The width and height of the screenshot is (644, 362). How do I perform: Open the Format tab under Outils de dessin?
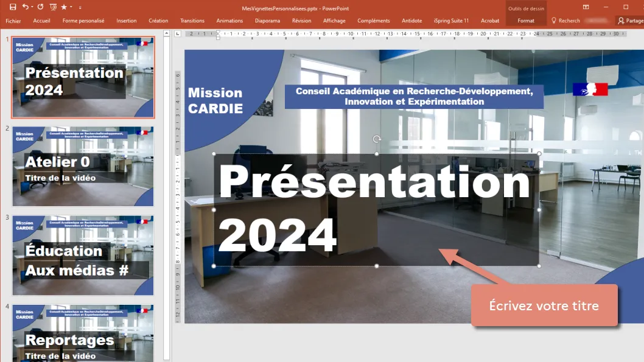coord(526,21)
